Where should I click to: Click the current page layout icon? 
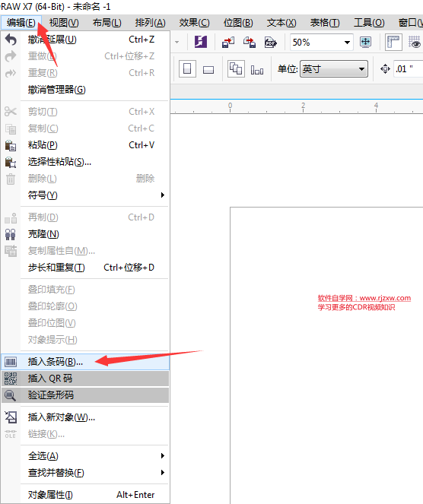(257, 69)
